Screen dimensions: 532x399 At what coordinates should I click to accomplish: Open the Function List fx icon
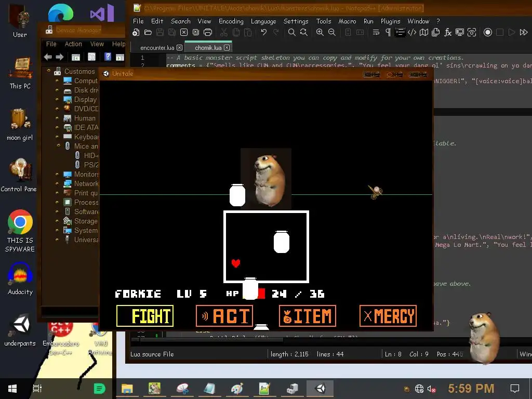pos(448,32)
